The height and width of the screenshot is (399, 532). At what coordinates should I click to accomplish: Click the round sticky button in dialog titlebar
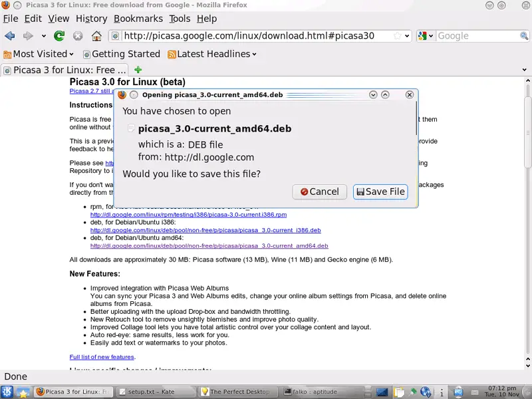click(134, 94)
